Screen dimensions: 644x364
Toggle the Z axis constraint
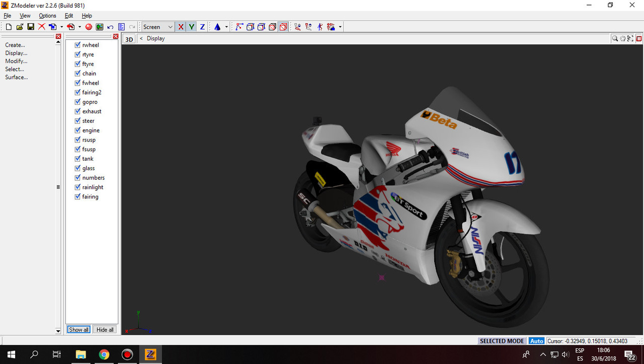[x=202, y=27]
